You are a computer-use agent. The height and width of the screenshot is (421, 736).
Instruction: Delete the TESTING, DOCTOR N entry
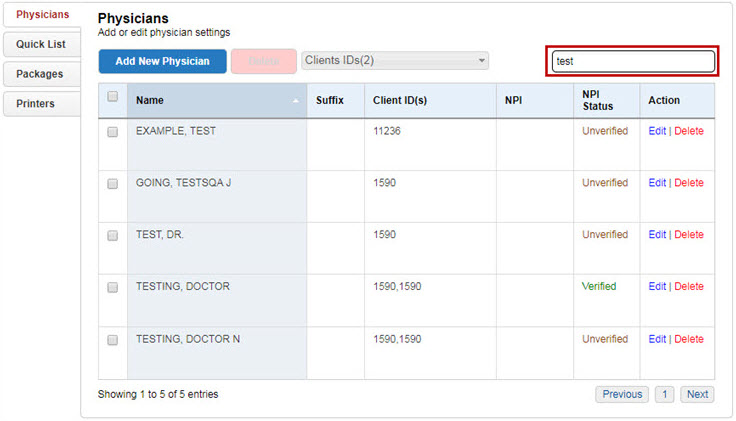(688, 339)
